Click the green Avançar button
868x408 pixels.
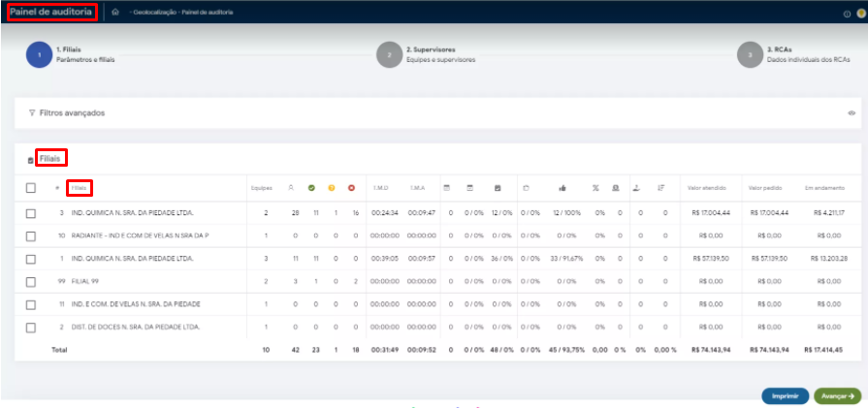click(x=837, y=395)
